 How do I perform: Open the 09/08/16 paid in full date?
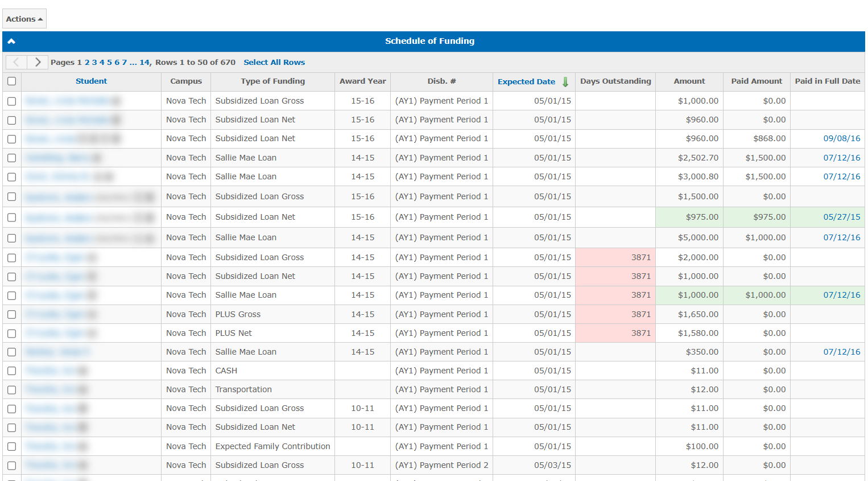click(x=842, y=138)
